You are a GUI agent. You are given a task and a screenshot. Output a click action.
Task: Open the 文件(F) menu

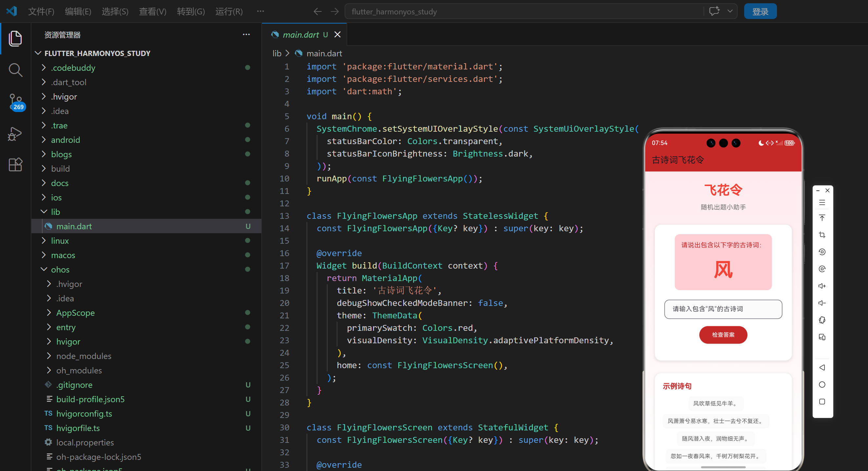click(x=41, y=11)
